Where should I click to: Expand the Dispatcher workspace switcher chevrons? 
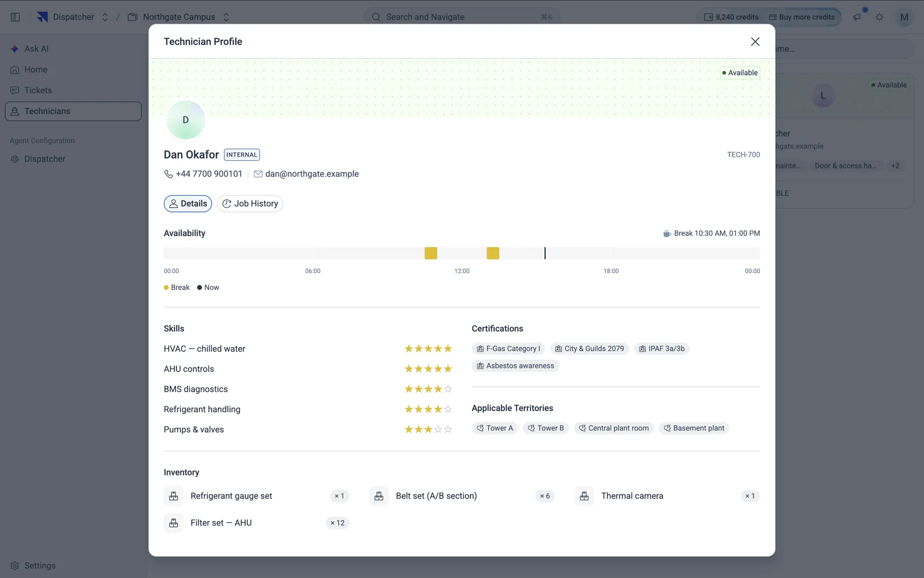(x=105, y=17)
